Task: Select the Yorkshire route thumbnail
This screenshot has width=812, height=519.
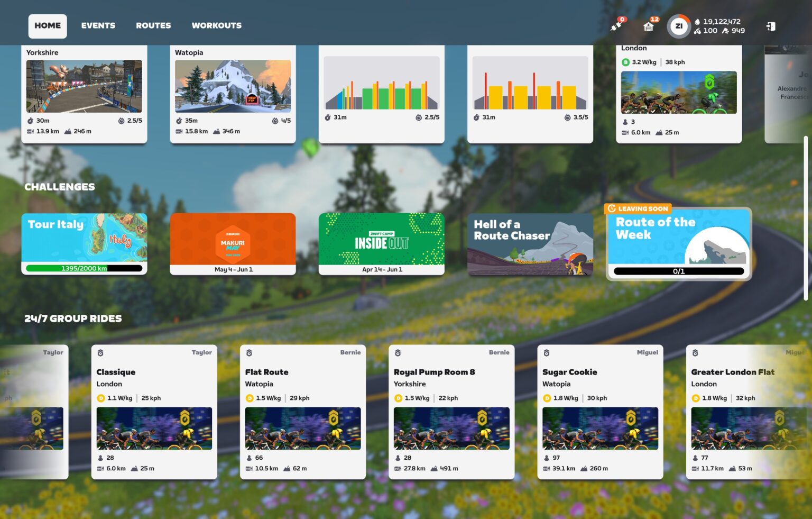Action: pos(84,86)
